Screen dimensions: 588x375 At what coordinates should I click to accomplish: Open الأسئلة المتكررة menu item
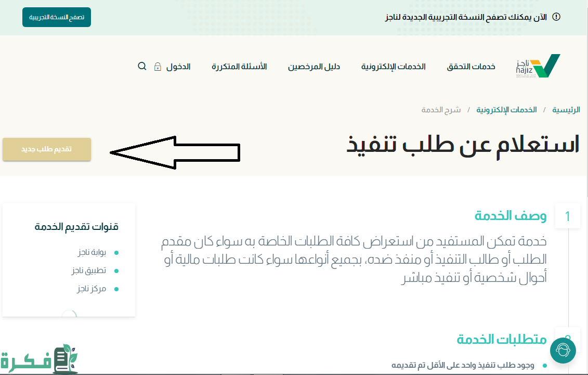(x=239, y=67)
